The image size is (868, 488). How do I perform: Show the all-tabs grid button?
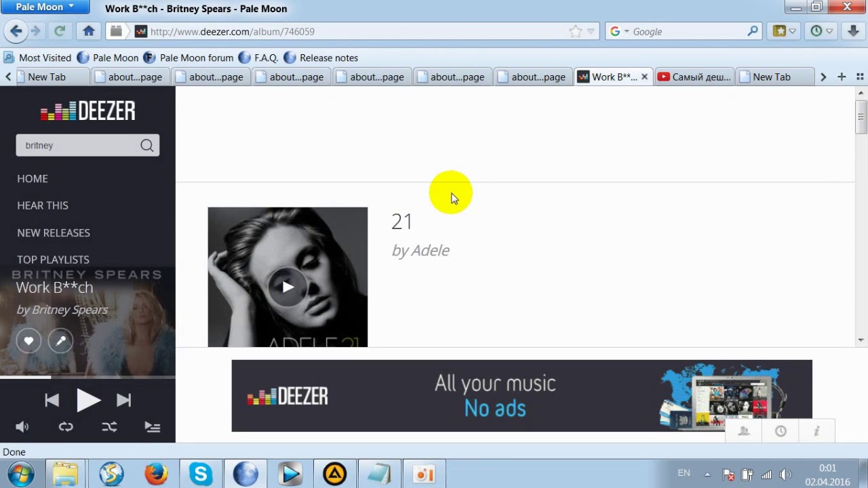point(860,77)
